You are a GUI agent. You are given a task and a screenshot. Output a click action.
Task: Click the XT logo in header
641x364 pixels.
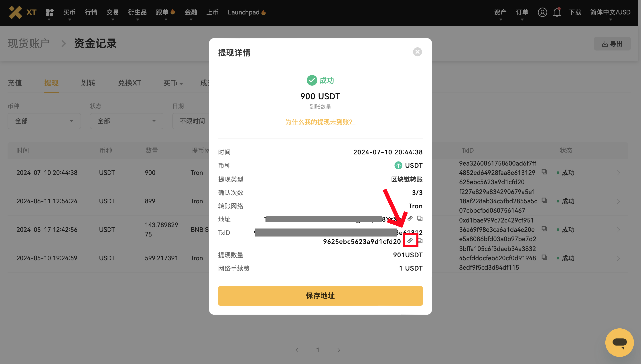(23, 12)
